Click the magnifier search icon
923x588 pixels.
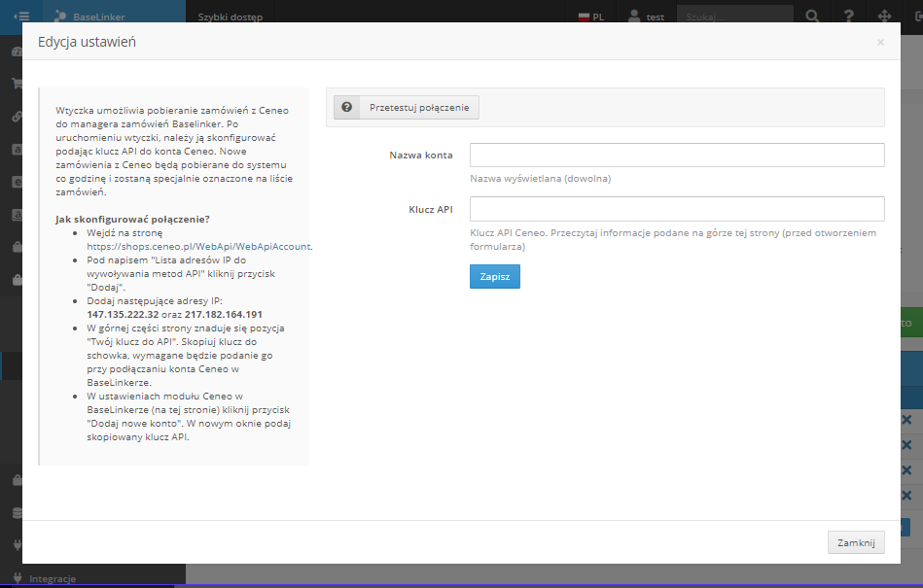[812, 17]
